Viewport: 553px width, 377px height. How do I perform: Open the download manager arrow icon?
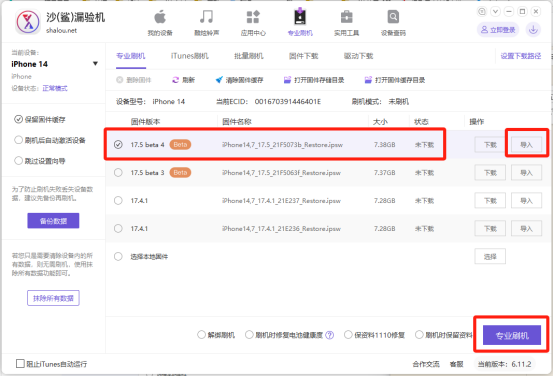pyautogui.click(x=533, y=30)
